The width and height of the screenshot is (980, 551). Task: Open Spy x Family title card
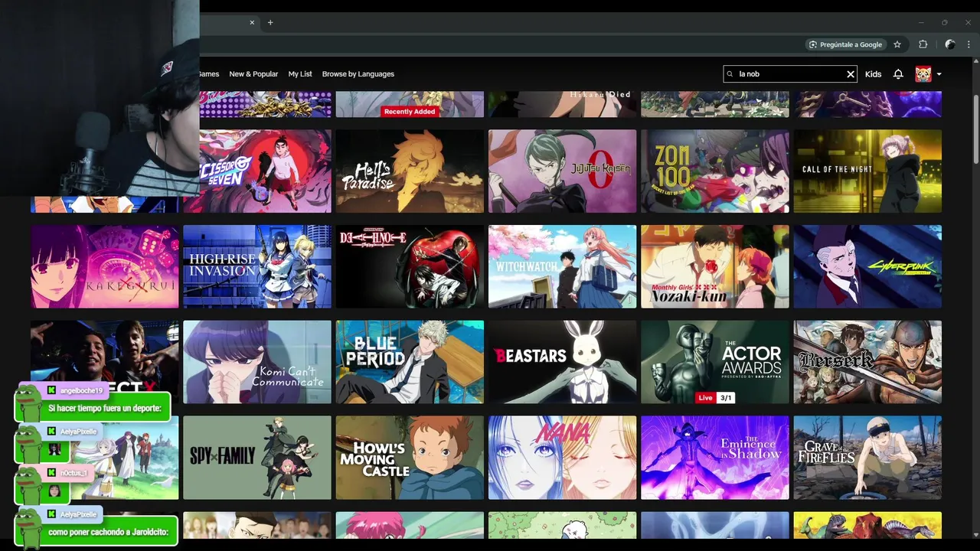coord(257,458)
